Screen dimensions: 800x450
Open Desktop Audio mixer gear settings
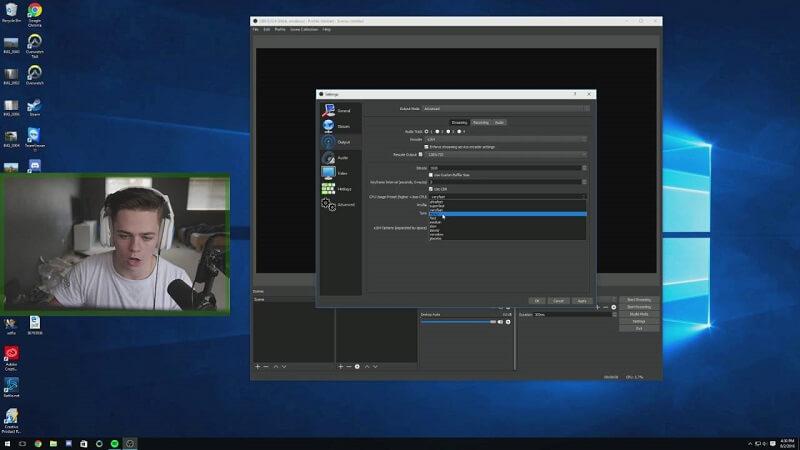[508, 322]
